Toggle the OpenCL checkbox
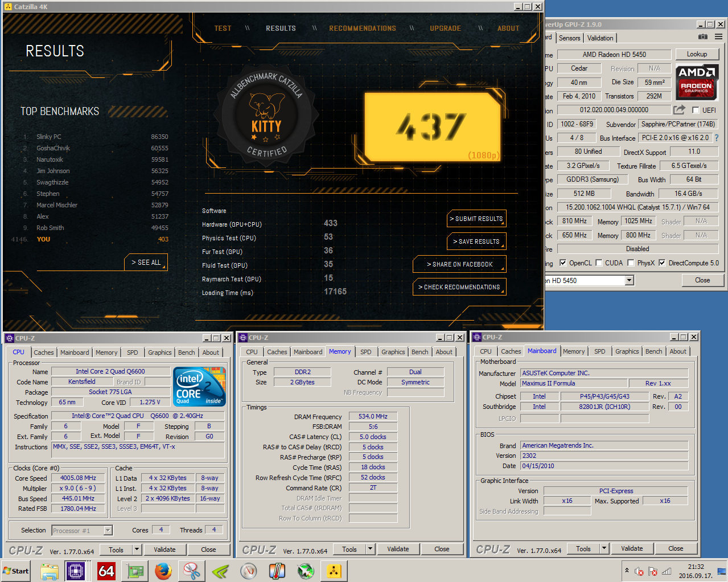The height and width of the screenshot is (582, 728). [563, 263]
